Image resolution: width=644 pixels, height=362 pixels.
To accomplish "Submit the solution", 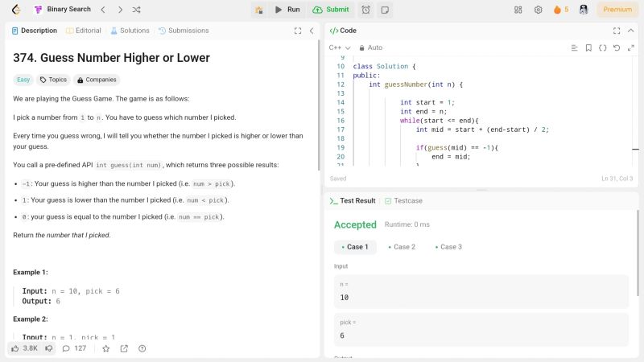I will [x=331, y=10].
